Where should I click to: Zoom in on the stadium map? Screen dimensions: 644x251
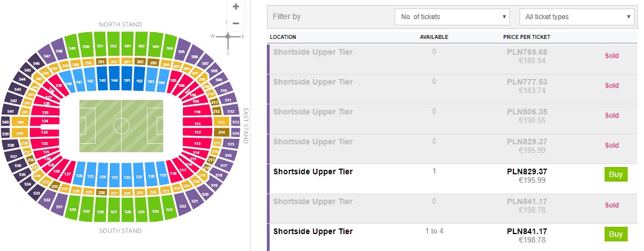(236, 7)
